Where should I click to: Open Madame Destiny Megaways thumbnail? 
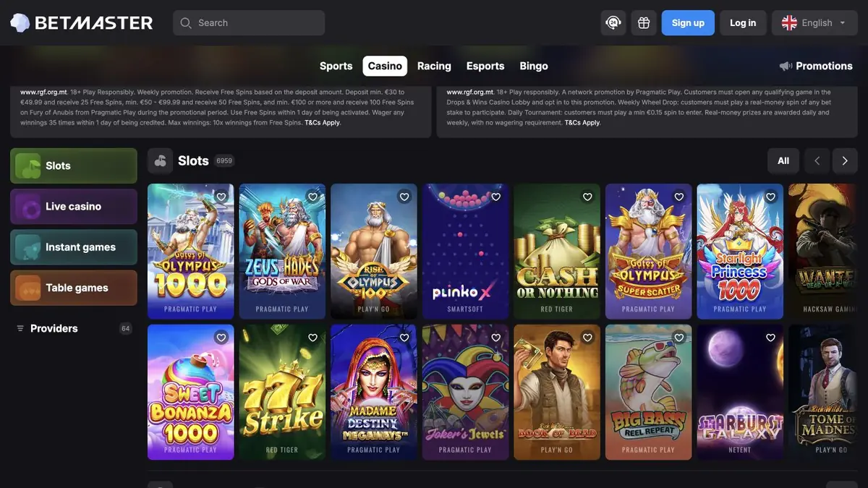point(374,393)
